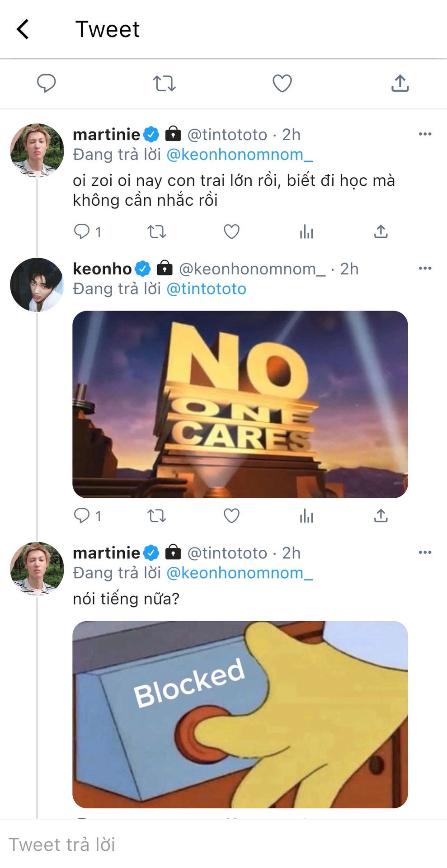
Task: View analytics of the "oi zoi oi" reply
Action: tap(306, 231)
